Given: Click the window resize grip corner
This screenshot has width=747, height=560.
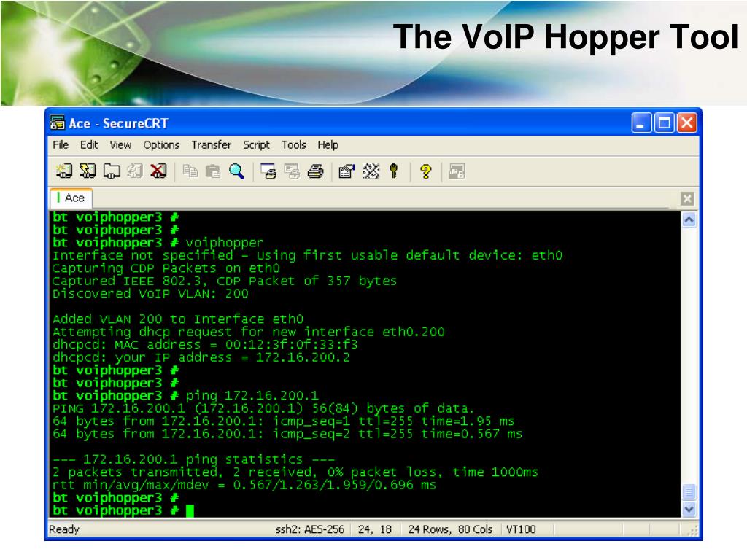Looking at the screenshot, I should coord(693,530).
